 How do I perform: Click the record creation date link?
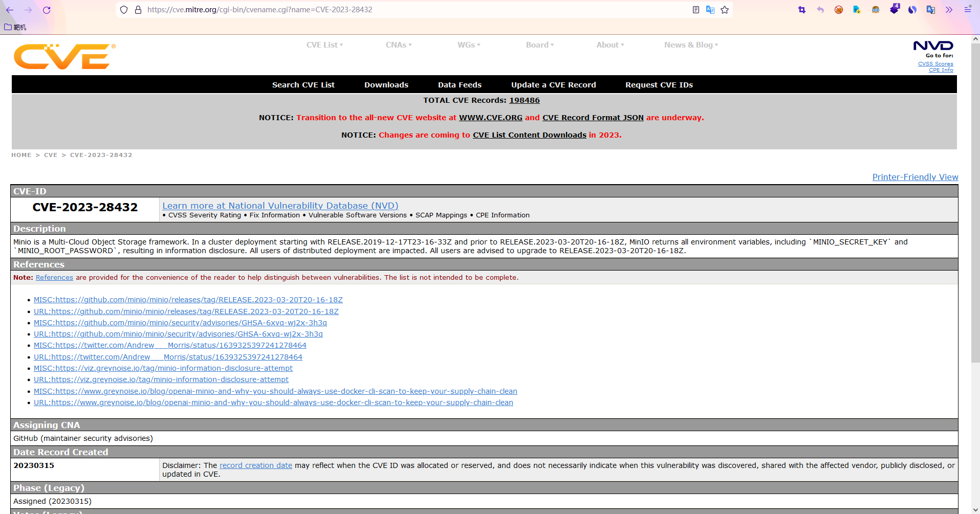tap(256, 465)
